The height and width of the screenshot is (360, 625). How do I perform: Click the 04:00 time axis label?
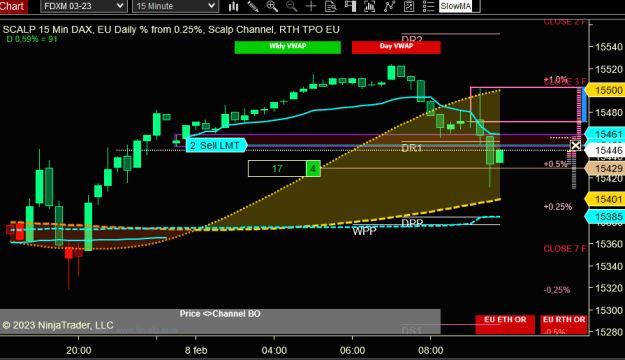[x=274, y=350]
